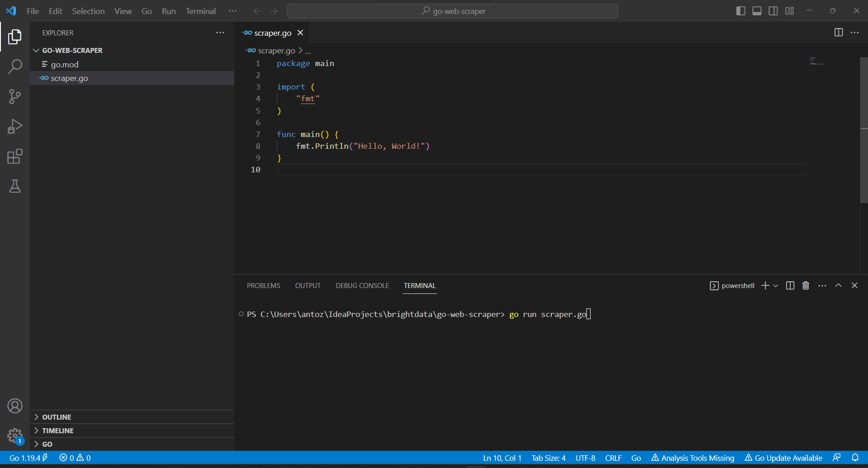Viewport: 868px width, 468px height.
Task: Open the Extensions view
Action: pyautogui.click(x=15, y=156)
